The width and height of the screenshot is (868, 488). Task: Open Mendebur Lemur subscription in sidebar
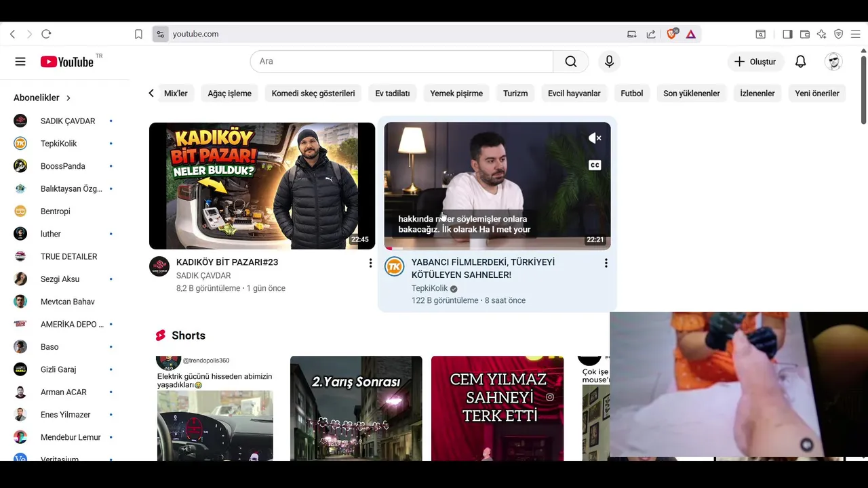(64, 437)
